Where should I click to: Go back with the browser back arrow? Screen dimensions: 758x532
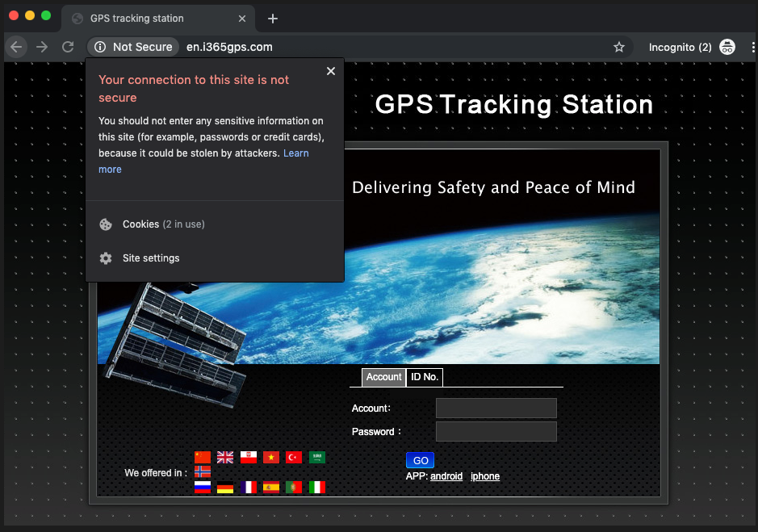[16, 47]
